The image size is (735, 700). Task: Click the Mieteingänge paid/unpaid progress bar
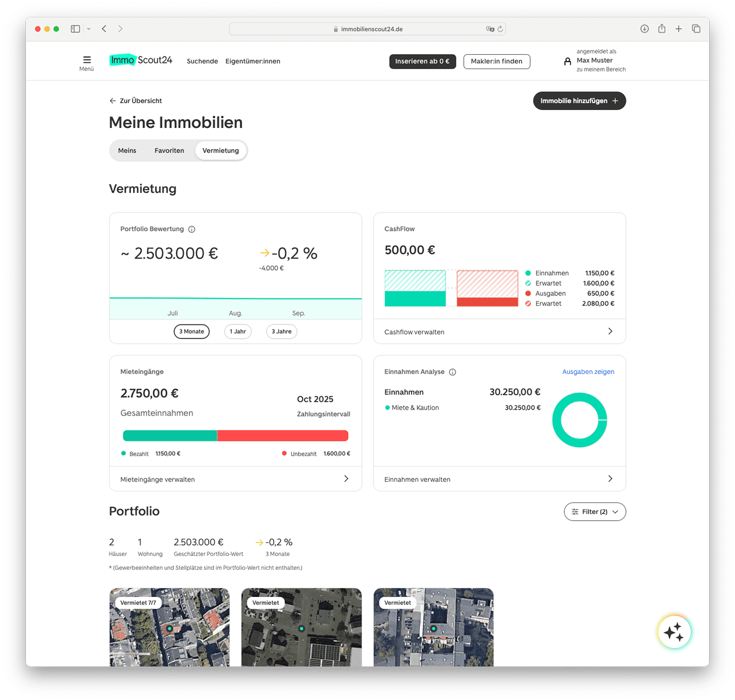(x=235, y=436)
